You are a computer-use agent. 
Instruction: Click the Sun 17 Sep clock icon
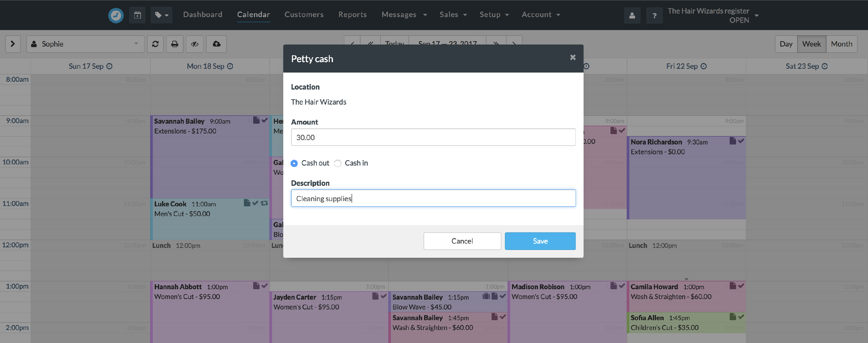tap(109, 66)
